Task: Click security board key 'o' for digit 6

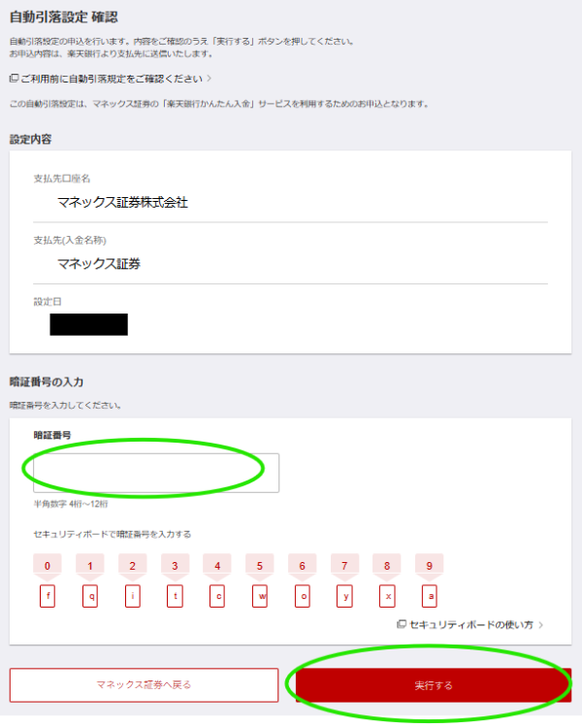Action: [x=303, y=596]
